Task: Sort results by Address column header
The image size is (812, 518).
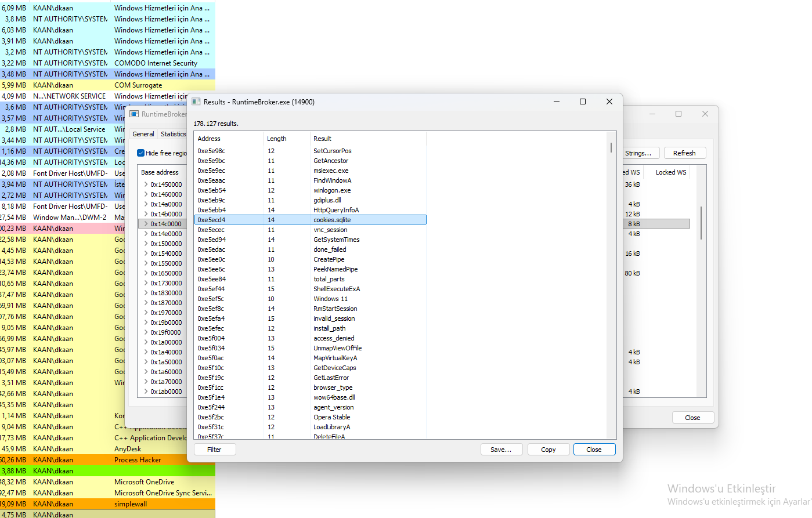Action: click(x=229, y=139)
